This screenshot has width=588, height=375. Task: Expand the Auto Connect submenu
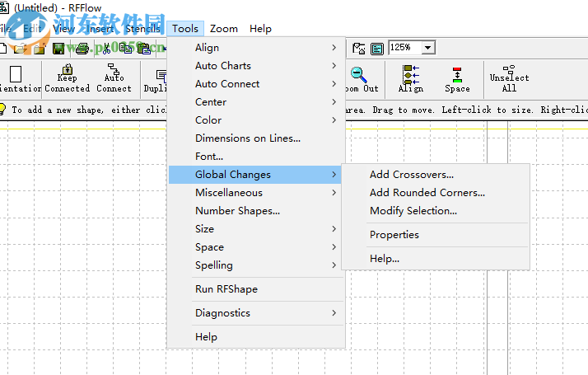click(256, 84)
